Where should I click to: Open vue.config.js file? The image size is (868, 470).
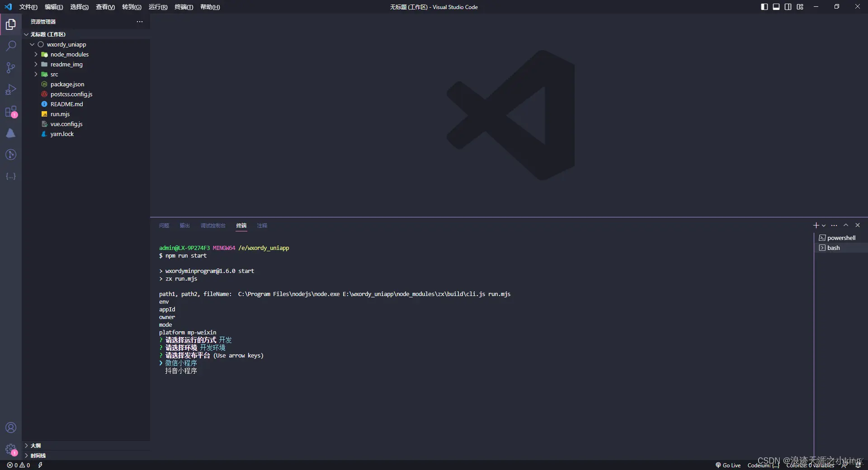[x=86, y=124]
